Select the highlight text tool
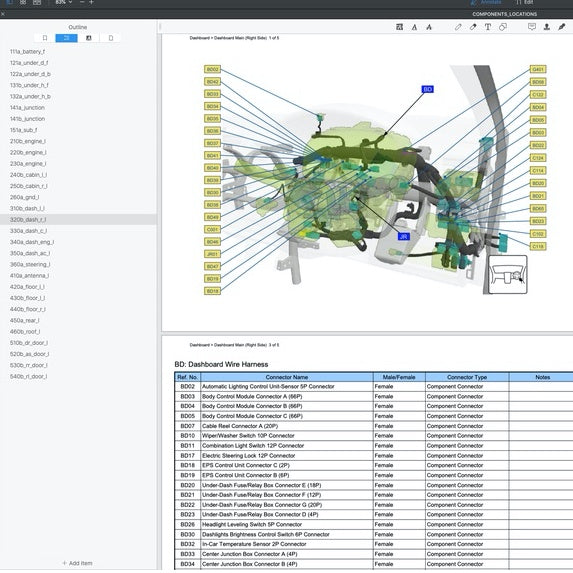This screenshot has height=573, width=573. coord(399,27)
